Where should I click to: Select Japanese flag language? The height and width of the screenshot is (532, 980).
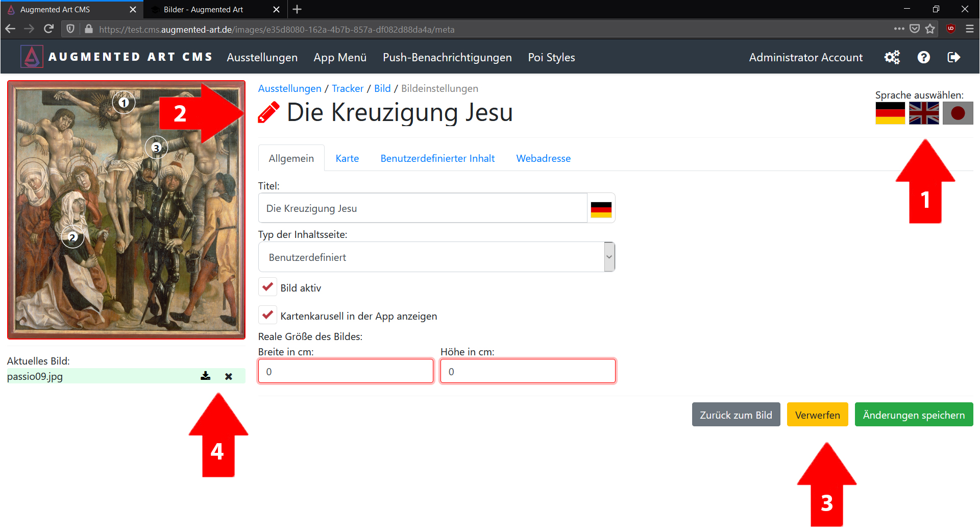pyautogui.click(x=958, y=113)
